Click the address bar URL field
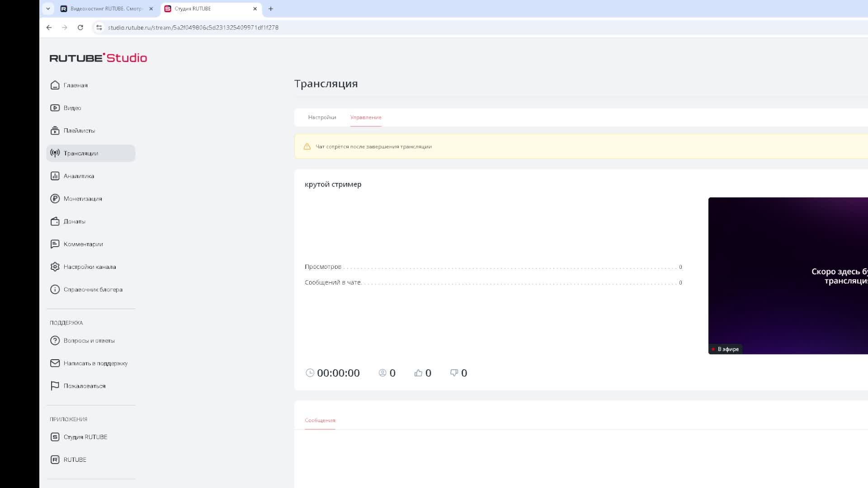Image resolution: width=868 pixels, height=488 pixels. [x=479, y=28]
